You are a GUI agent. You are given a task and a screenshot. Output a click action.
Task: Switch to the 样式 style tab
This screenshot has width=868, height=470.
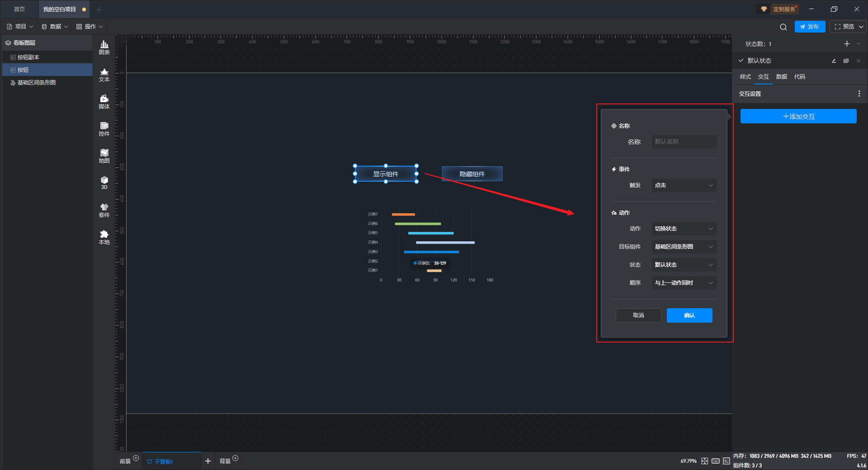(745, 77)
